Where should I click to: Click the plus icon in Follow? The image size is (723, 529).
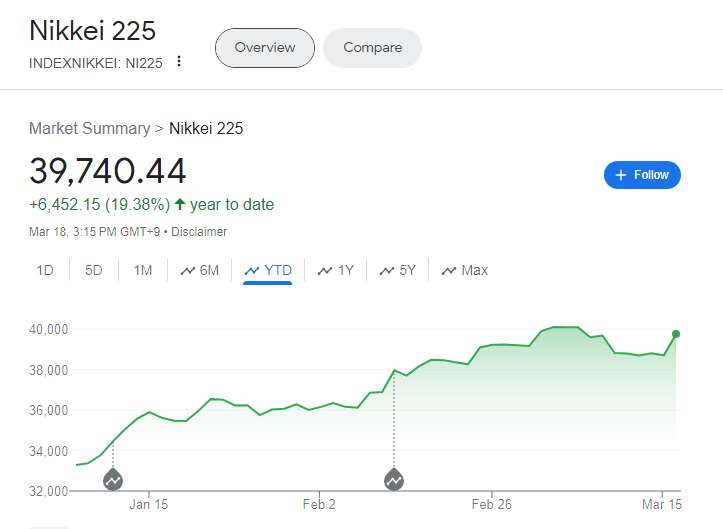click(621, 175)
